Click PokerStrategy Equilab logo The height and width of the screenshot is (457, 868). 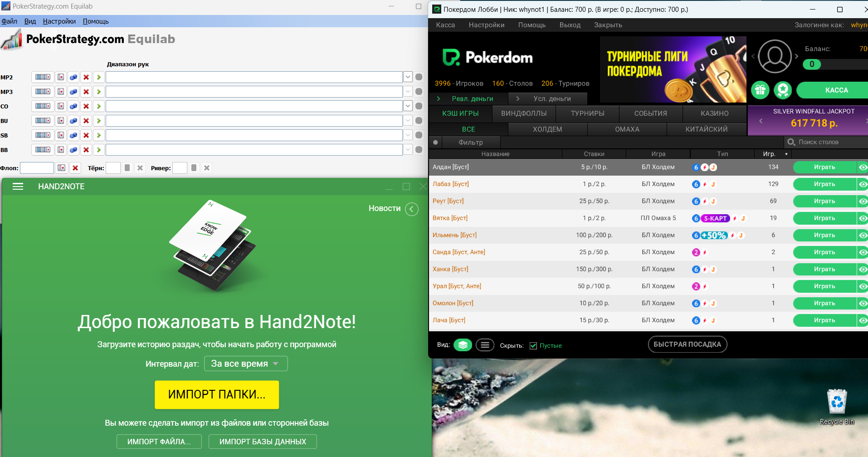(x=88, y=39)
